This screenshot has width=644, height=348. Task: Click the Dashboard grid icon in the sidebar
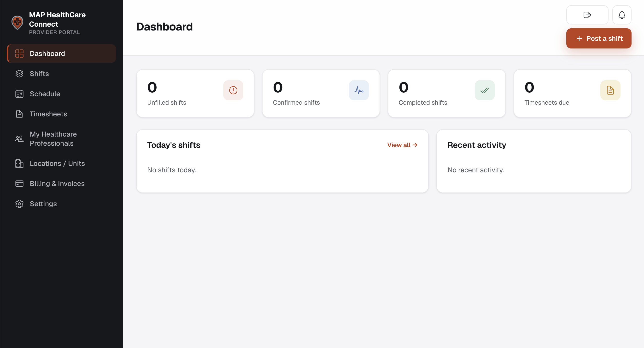19,54
